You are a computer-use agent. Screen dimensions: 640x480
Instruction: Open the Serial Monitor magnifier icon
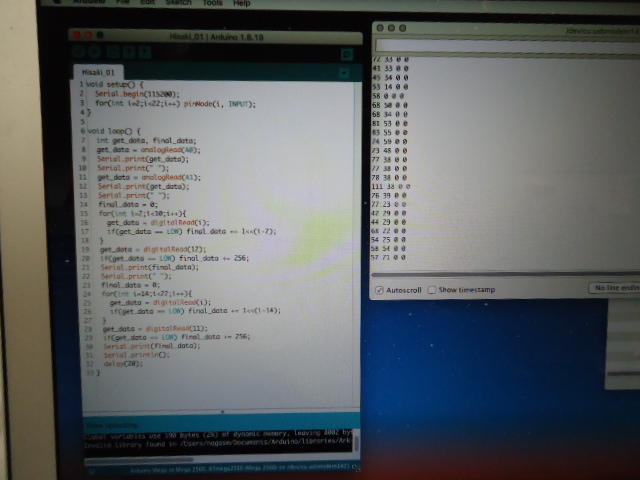[x=347, y=54]
